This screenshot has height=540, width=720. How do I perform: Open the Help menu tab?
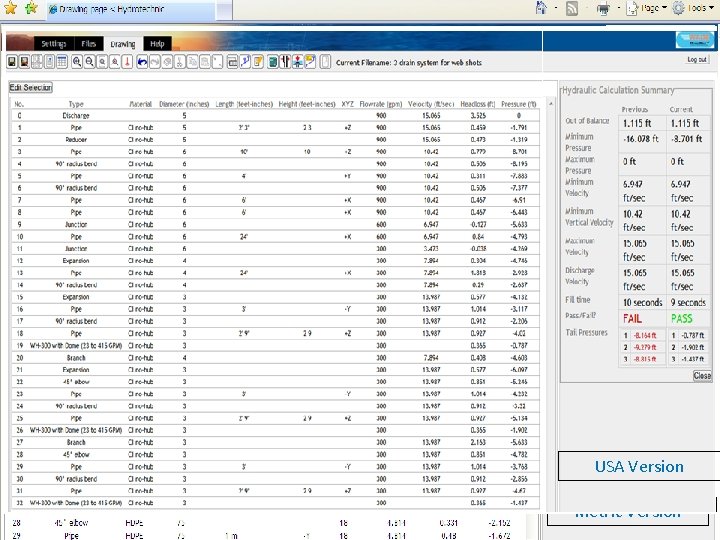pos(157,44)
